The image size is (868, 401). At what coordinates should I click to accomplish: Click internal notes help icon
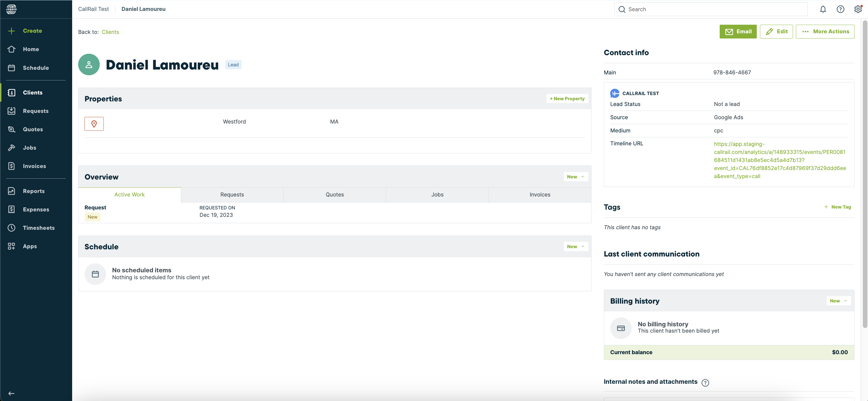tap(705, 383)
